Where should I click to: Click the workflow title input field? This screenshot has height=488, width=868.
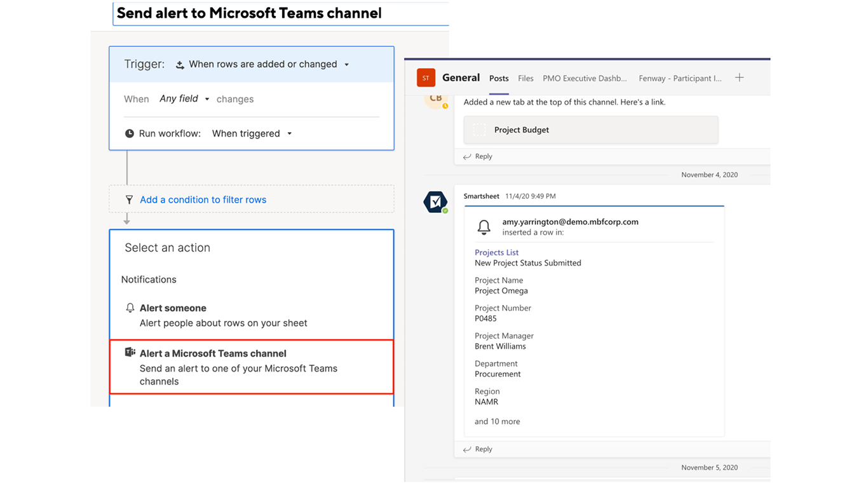click(280, 13)
